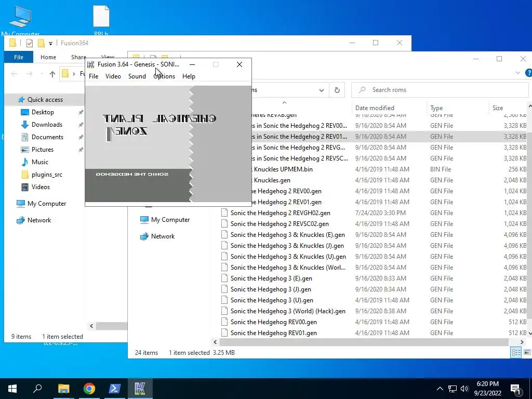Switch to large icons view in roms window

527,353
